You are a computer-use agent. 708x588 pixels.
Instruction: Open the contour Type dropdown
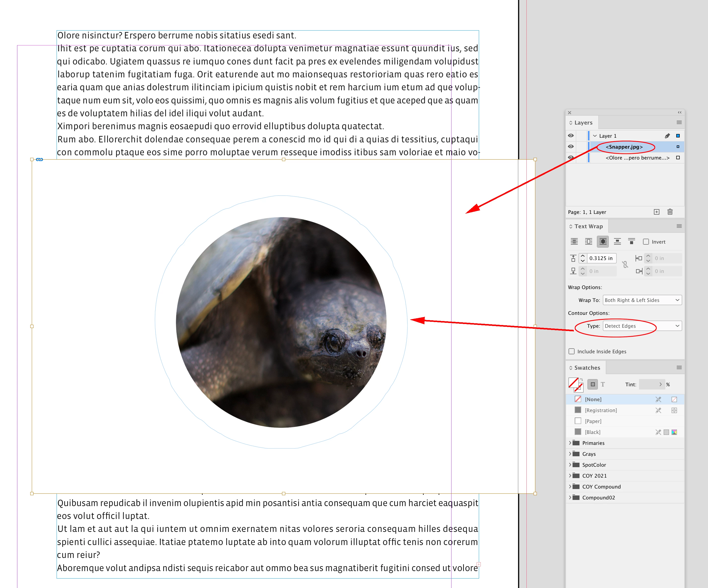click(642, 326)
